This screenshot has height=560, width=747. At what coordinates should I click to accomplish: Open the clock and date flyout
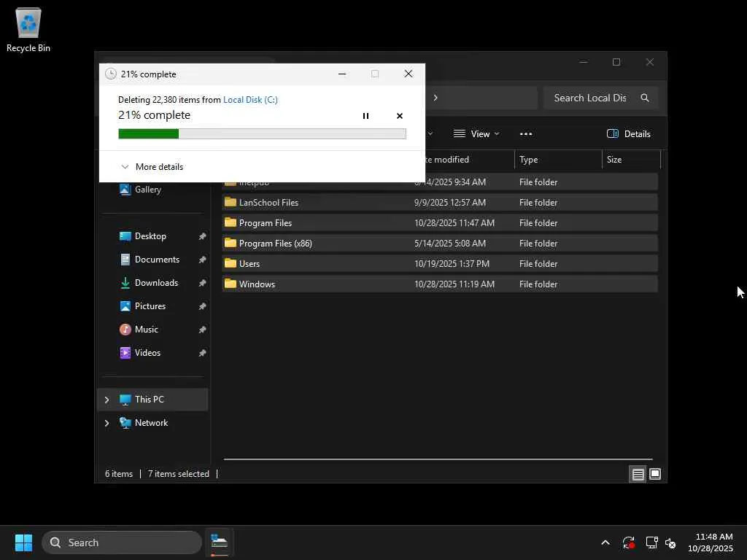click(x=711, y=542)
